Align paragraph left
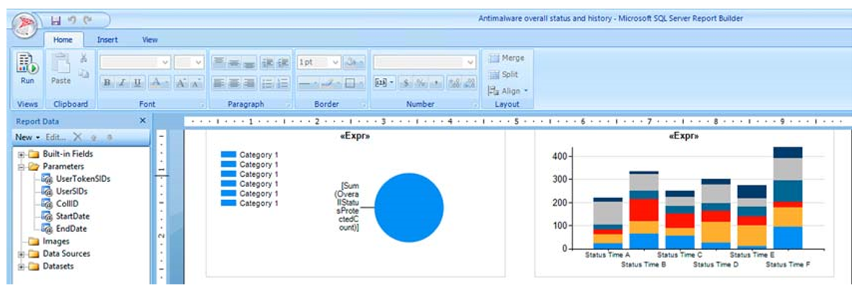Viewport: 868px width, 288px height. [219, 82]
